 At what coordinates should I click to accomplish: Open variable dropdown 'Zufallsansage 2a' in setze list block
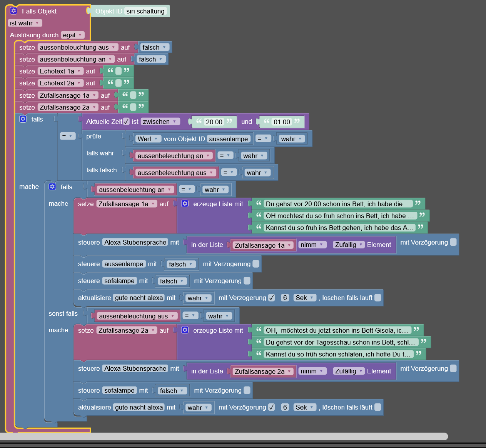click(x=127, y=330)
